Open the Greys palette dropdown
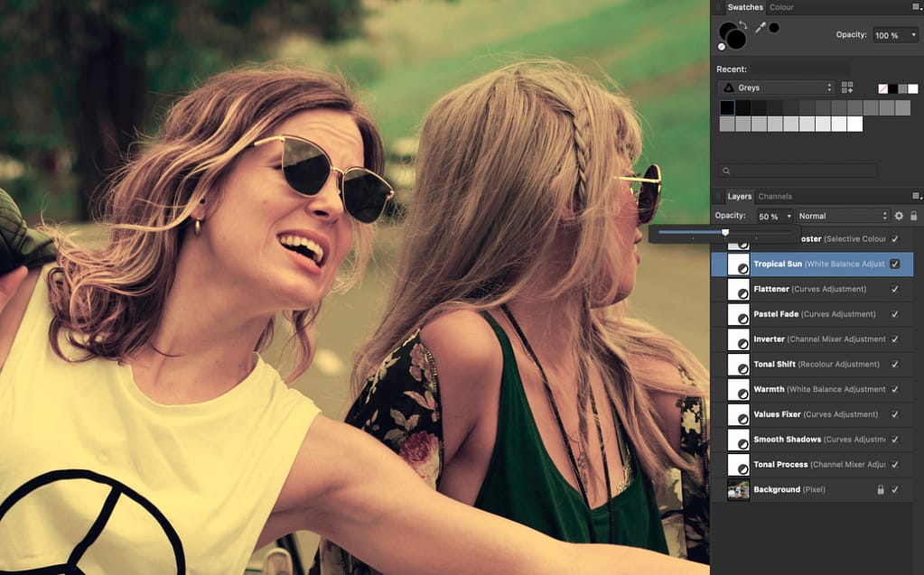 tap(777, 88)
